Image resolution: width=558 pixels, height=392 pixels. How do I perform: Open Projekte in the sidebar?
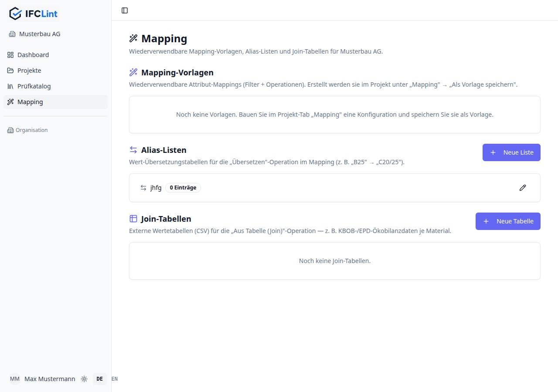coord(55,71)
